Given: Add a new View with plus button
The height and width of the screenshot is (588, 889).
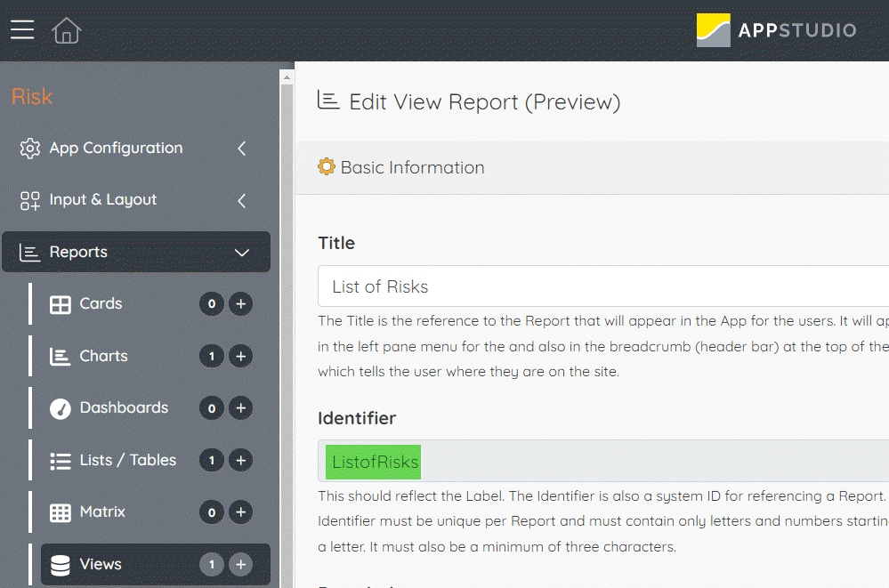Looking at the screenshot, I should click(240, 564).
